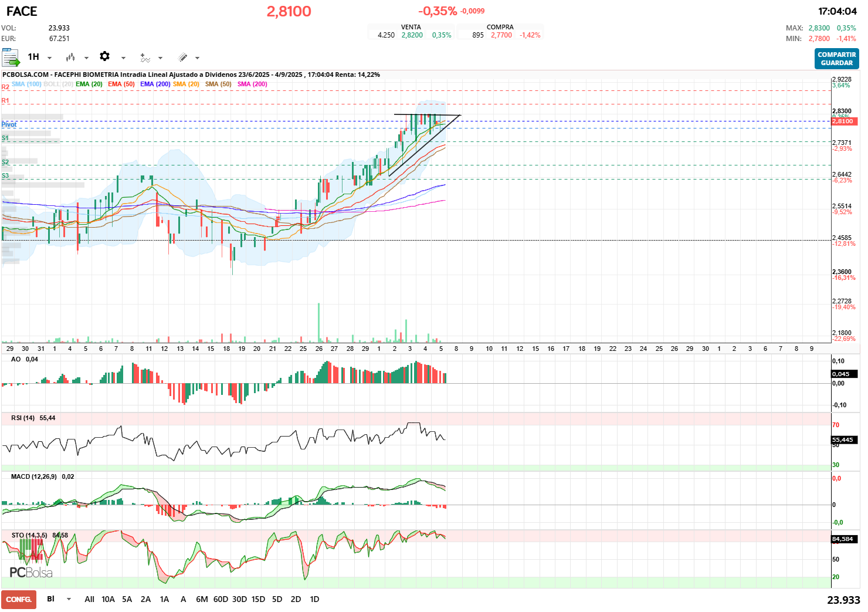Viewport: 868px width, 612px height.
Task: Expand the drawing tools dropdown arrow
Action: tap(197, 58)
